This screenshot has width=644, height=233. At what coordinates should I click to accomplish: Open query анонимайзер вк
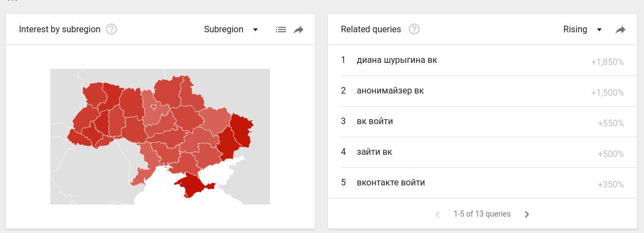[390, 91]
